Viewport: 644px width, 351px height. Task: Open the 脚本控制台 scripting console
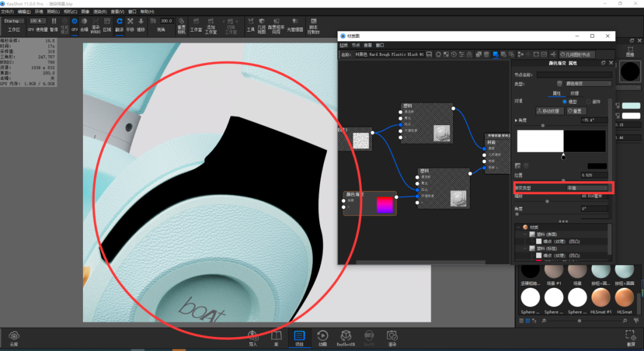314,26
